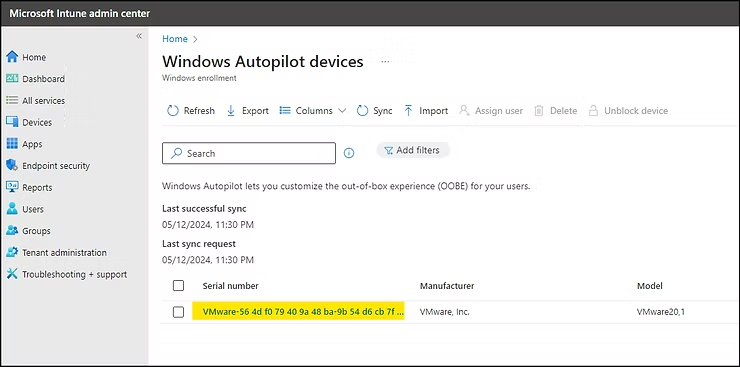Click the Home breadcrumb link
The image size is (740, 367).
(175, 39)
